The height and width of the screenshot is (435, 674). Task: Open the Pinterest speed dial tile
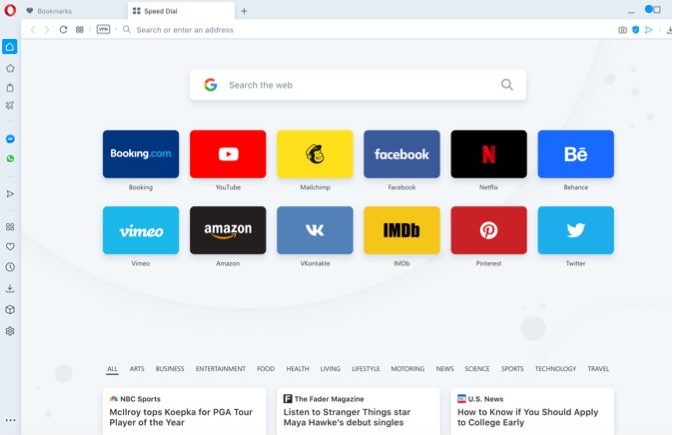[x=488, y=230]
